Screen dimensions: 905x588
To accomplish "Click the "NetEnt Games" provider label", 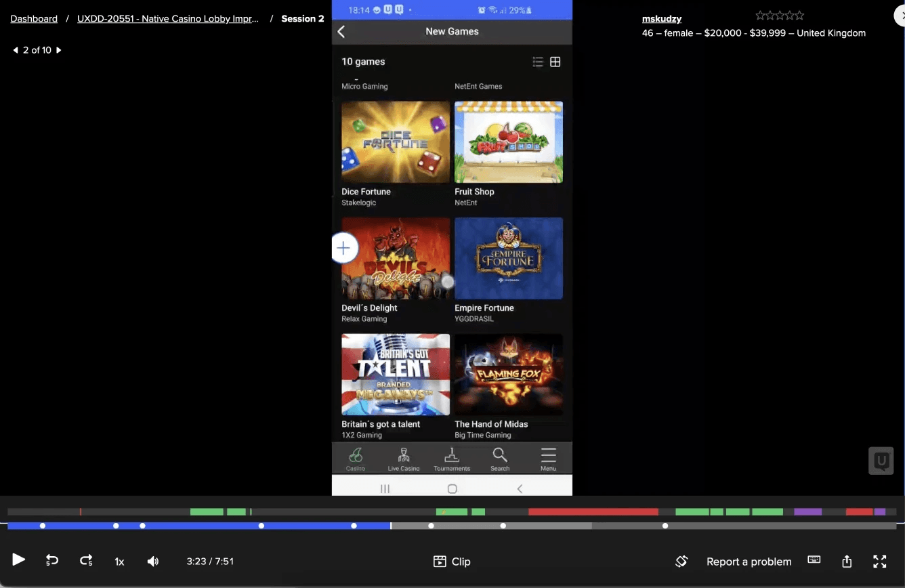I will (x=478, y=87).
